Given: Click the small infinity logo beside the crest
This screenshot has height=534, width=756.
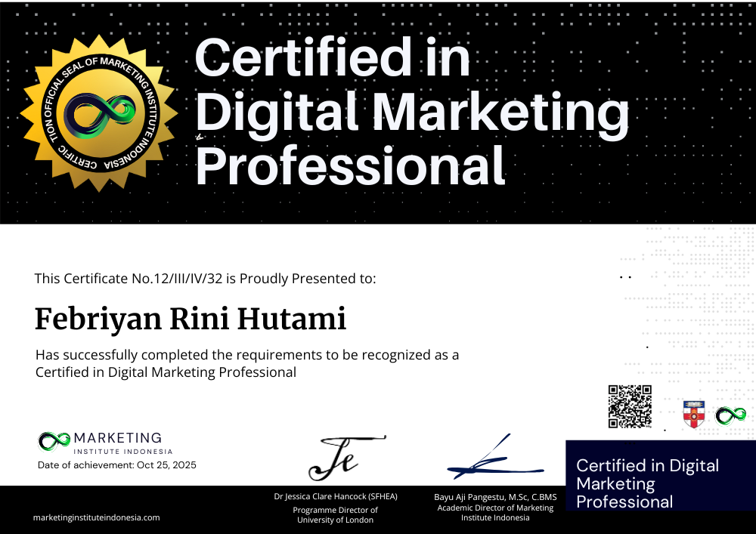Looking at the screenshot, I should click(x=730, y=415).
